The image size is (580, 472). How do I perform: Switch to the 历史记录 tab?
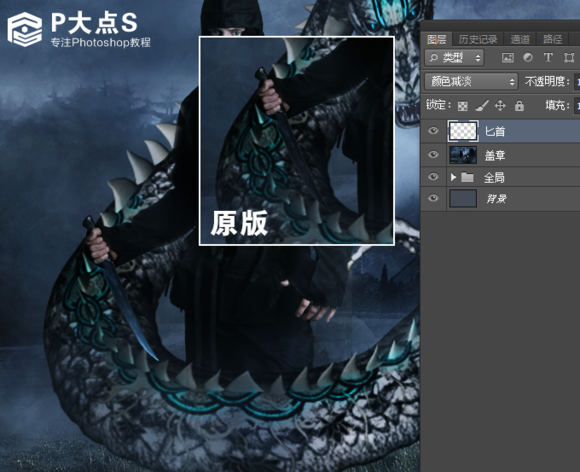478,39
